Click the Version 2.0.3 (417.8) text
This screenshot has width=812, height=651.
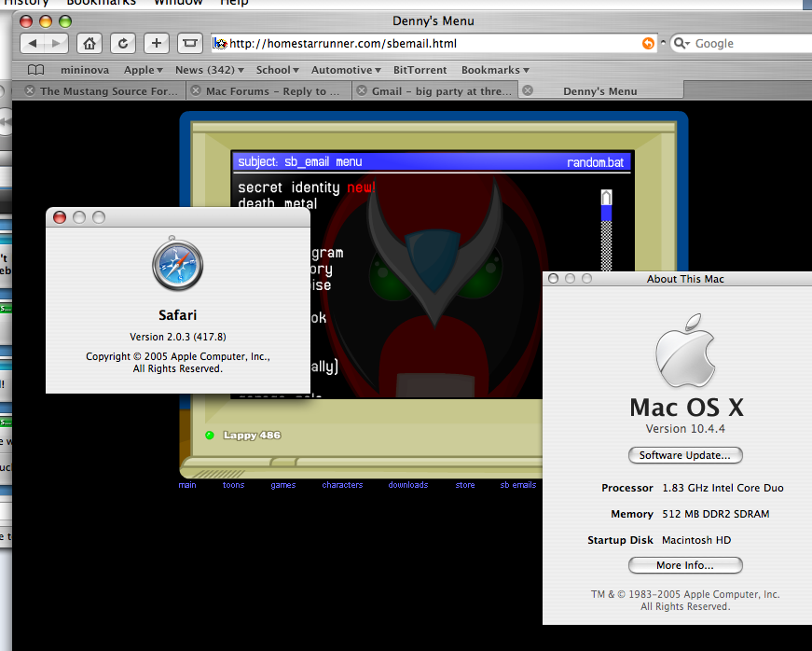178,337
